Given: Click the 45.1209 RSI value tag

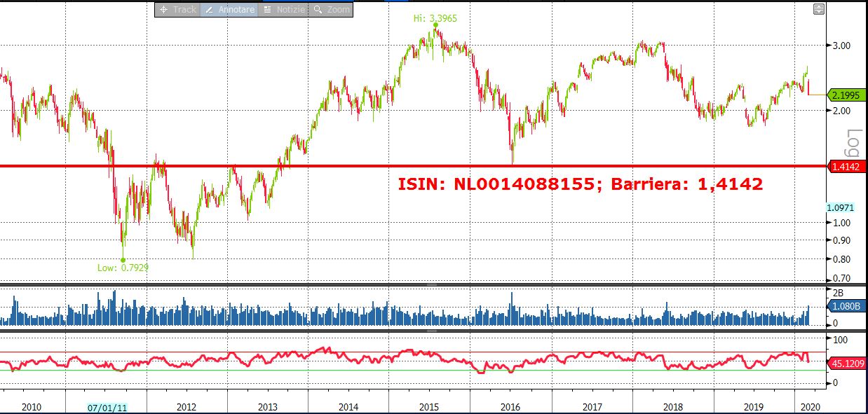Looking at the screenshot, I should 846,364.
